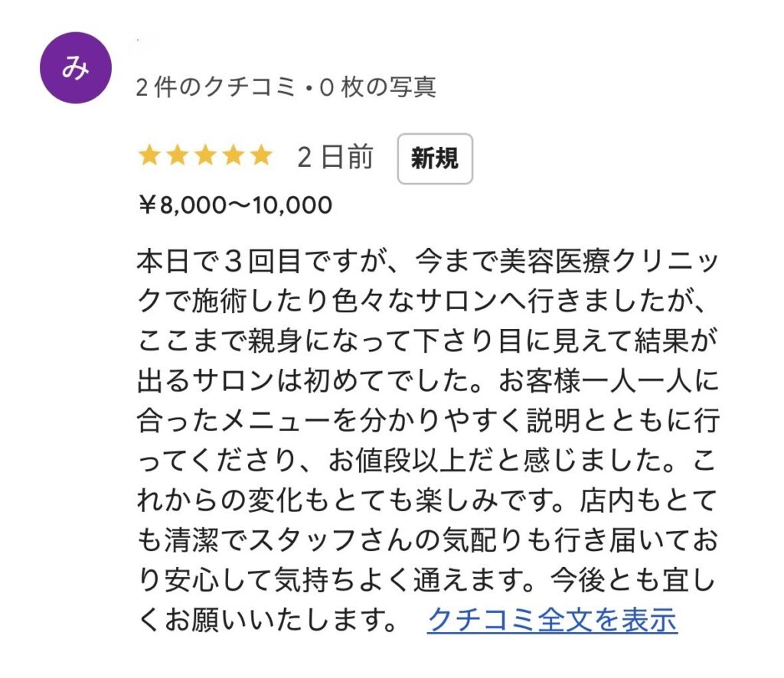Click review line starting ここまで親身に
Image resolution: width=784 pixels, height=678 pixels.
pyautogui.click(x=428, y=341)
